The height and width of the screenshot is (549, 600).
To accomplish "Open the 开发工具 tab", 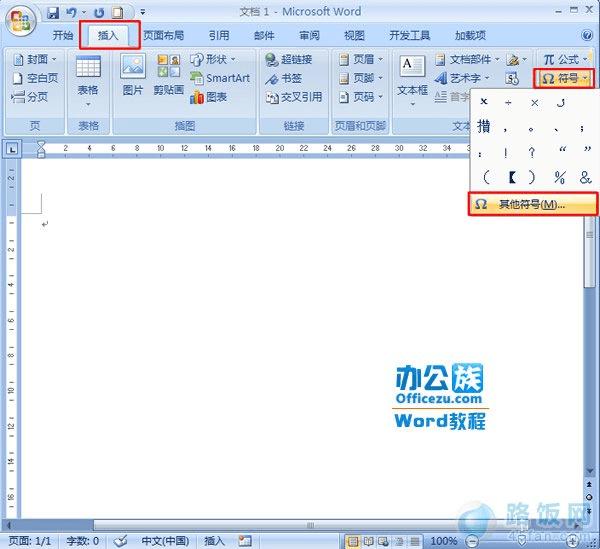I will pos(409,36).
